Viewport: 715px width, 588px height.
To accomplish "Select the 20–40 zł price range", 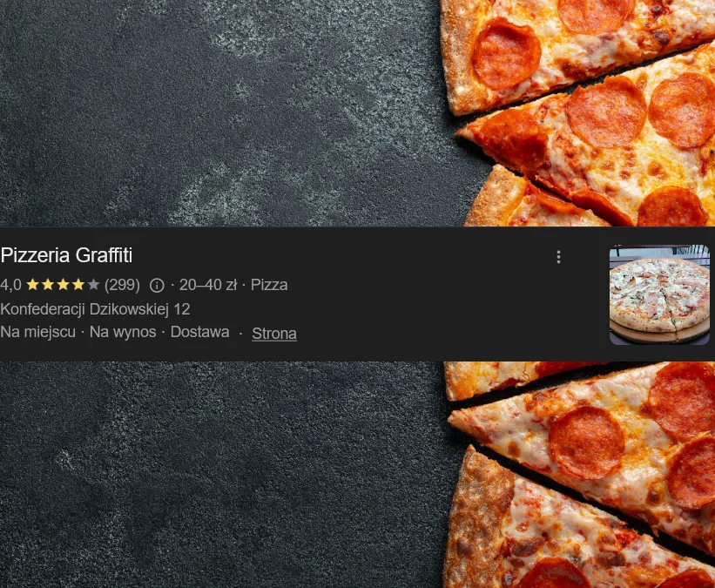I will pos(208,285).
